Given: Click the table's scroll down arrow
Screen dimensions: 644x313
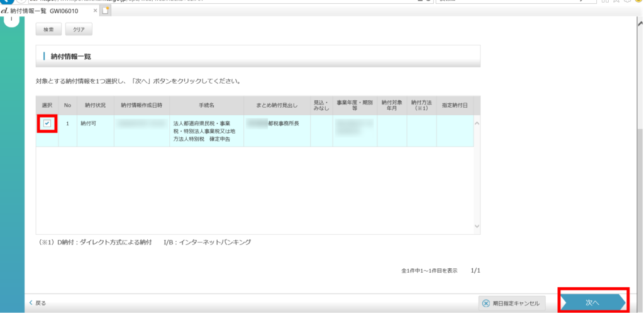Looking at the screenshot, I should coord(476,225).
